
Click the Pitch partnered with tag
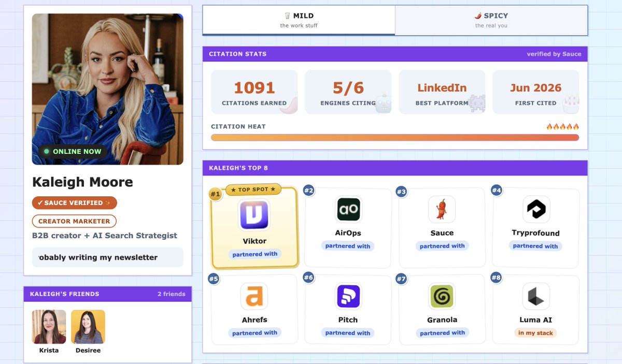[348, 333]
